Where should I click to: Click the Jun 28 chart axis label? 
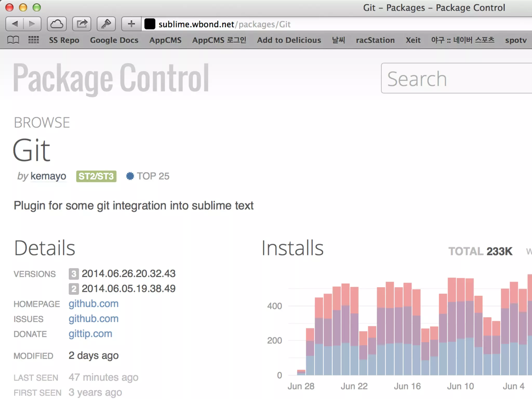pyautogui.click(x=301, y=386)
